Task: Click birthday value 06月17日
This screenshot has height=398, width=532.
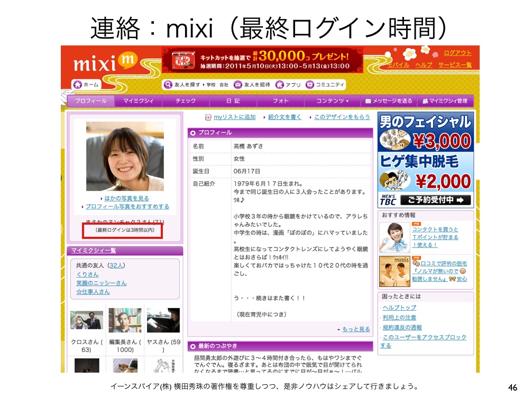Action: 246,171
